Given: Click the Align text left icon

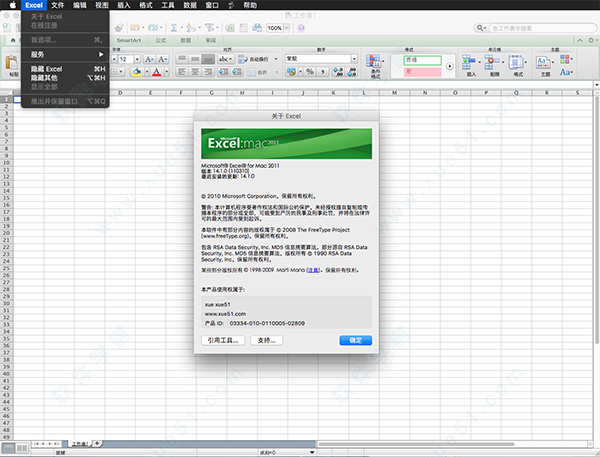Looking at the screenshot, I should [182, 72].
